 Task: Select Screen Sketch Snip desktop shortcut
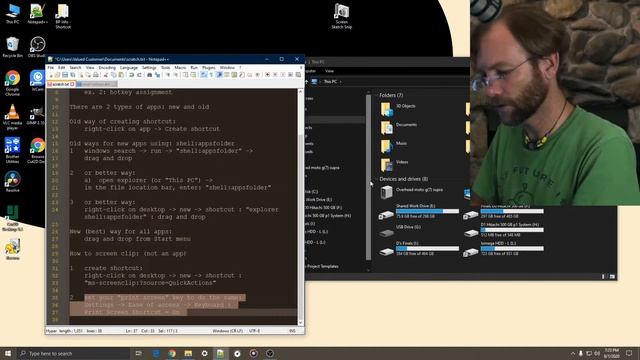point(342,16)
